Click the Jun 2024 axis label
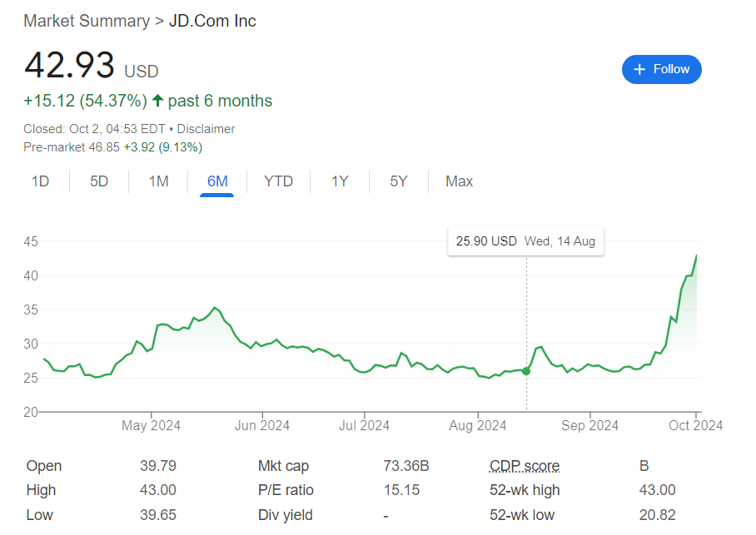Image resolution: width=756 pixels, height=535 pixels. pos(262,426)
